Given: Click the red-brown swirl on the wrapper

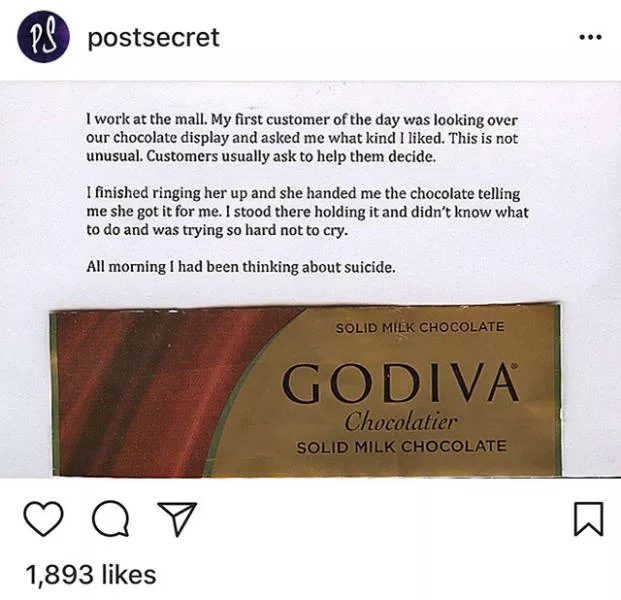Looking at the screenshot, I should tap(150, 390).
